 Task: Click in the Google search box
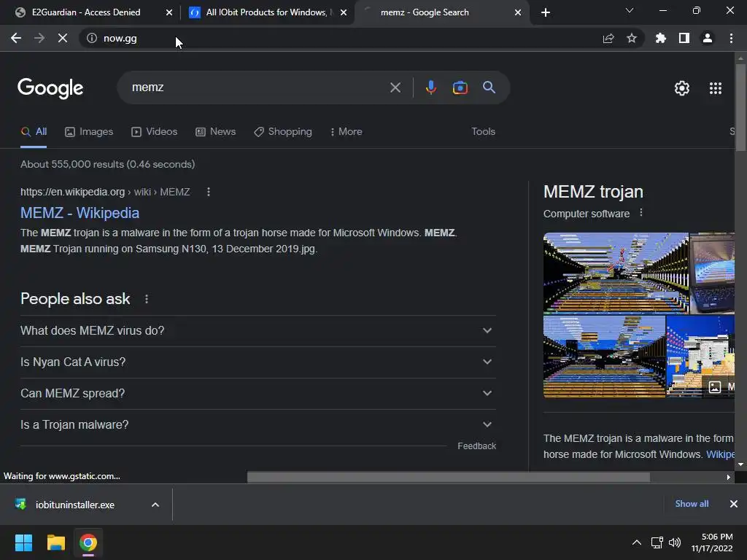coord(258,87)
